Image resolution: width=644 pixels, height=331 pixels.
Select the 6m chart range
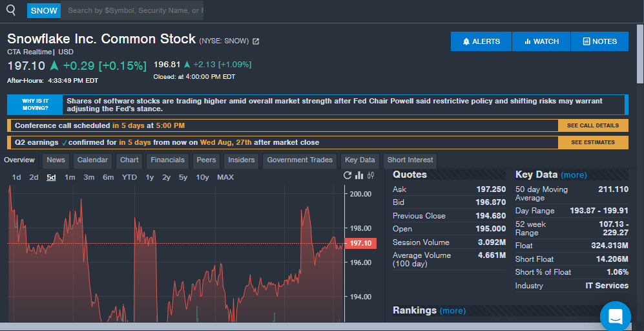point(108,177)
